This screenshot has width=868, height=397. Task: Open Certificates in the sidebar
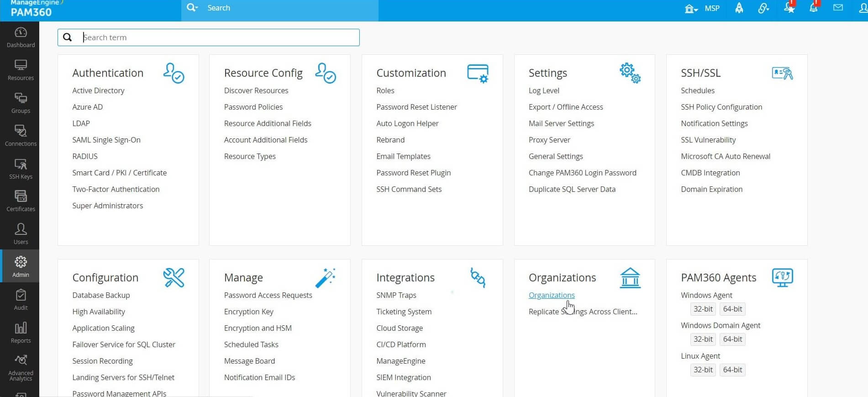coord(21,201)
